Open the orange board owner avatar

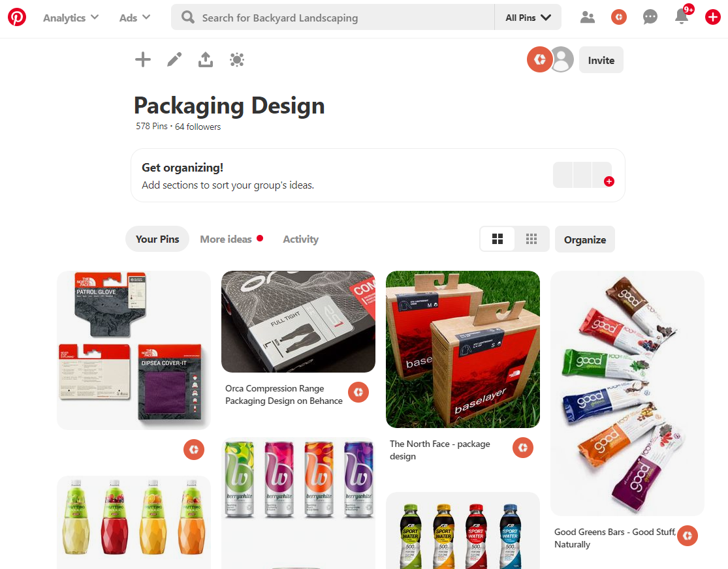pos(539,59)
